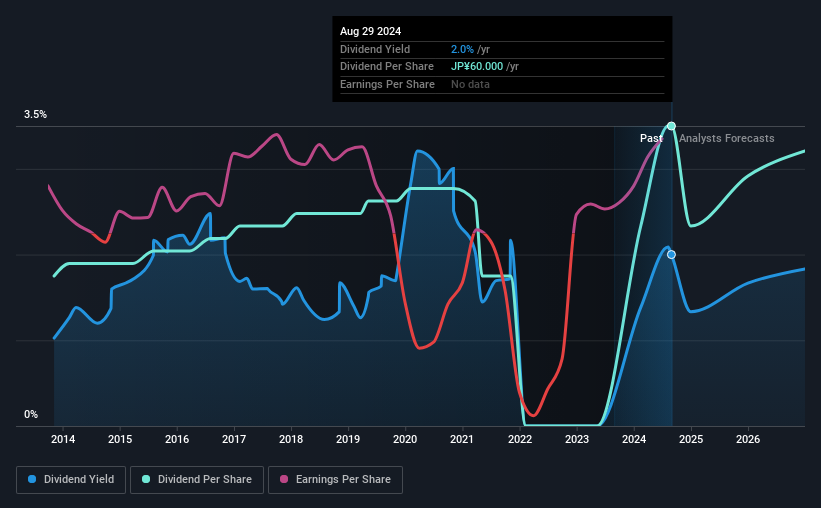
Task: Click the Past region label
Action: [x=651, y=138]
